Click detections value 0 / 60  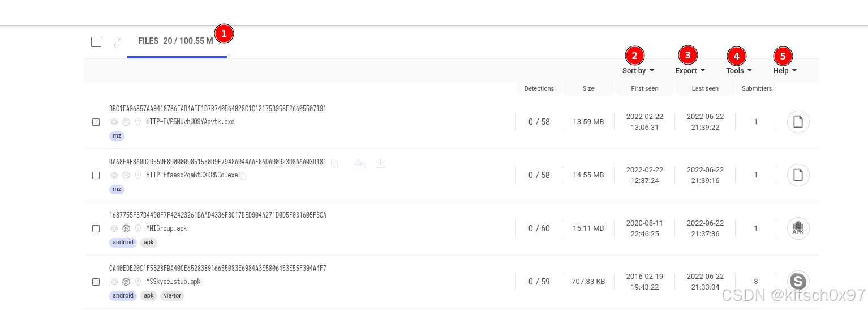(x=539, y=228)
